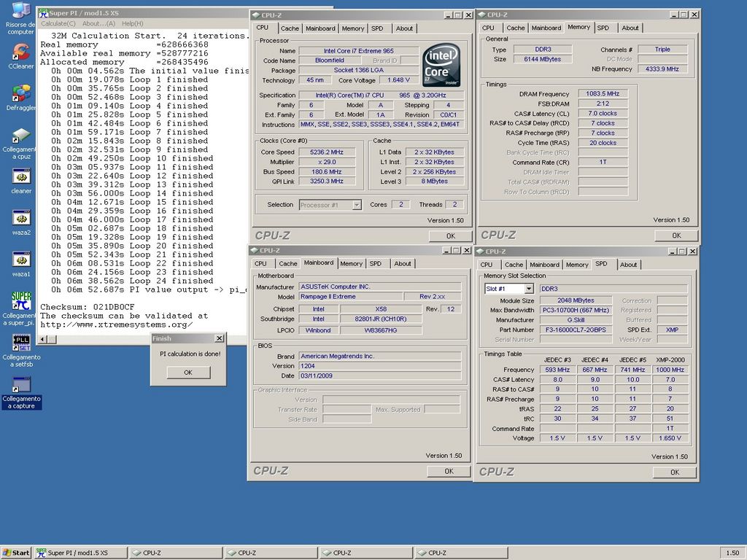Open the Calculate(C) menu in Super PI
This screenshot has height=560, width=747.
click(x=58, y=23)
